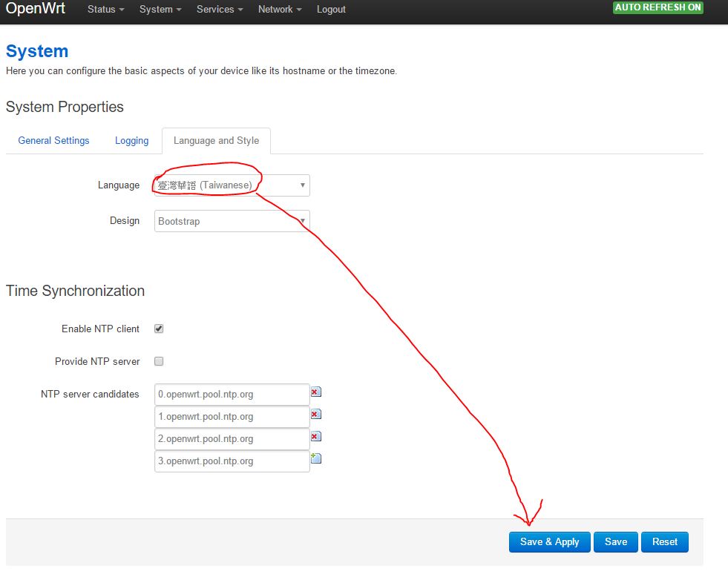The image size is (728, 577).
Task: Uncheck the Enable NTP client checkbox
Action: pyautogui.click(x=159, y=329)
